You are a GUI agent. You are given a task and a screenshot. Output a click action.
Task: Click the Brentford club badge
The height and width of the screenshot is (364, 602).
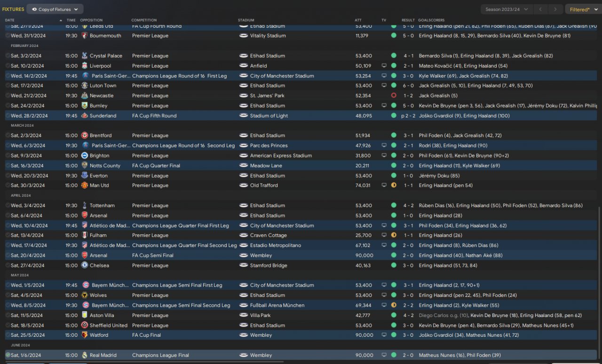[85, 136]
